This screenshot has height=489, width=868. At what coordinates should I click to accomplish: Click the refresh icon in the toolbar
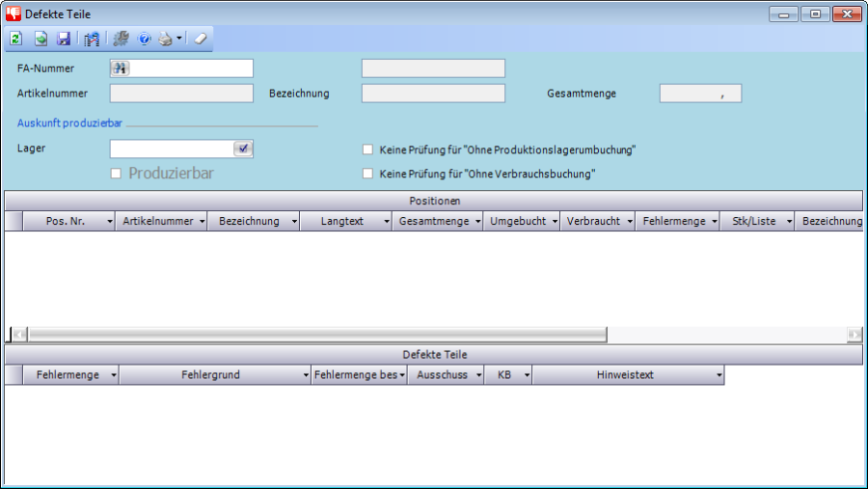[16, 40]
